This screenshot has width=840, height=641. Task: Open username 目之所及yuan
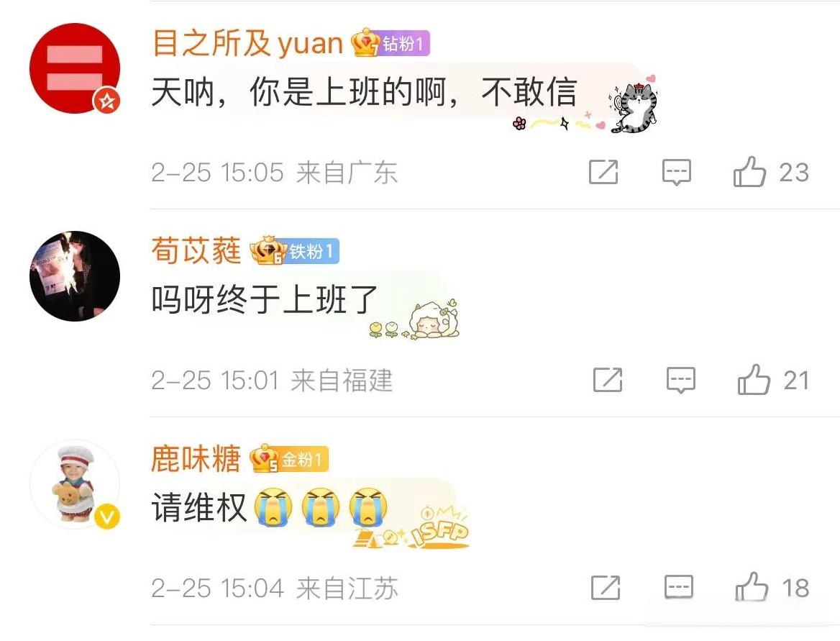coord(247,43)
